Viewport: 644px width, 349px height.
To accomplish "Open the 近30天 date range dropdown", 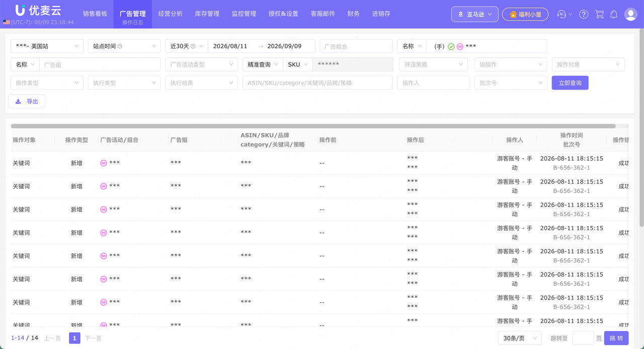I will tap(186, 46).
